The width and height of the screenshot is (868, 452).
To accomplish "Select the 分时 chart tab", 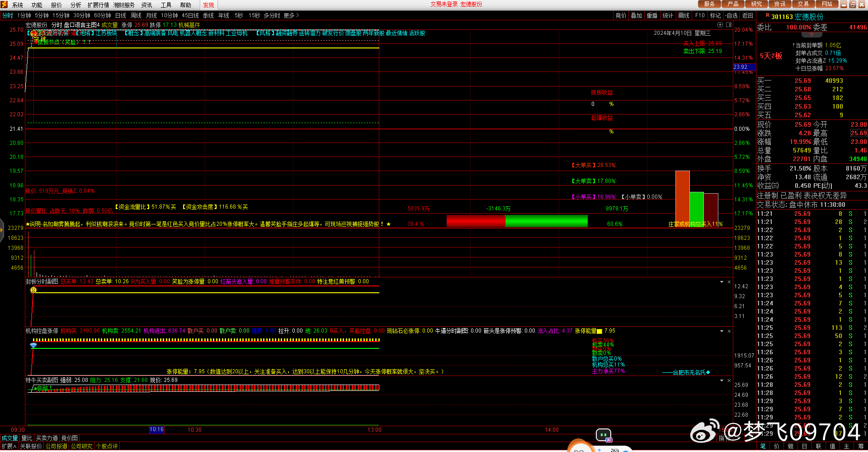I will [x=8, y=15].
